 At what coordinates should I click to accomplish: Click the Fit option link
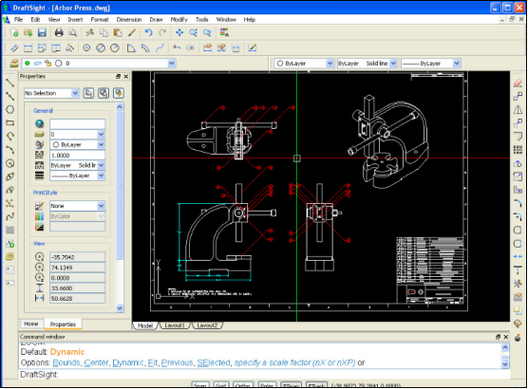tap(153, 363)
